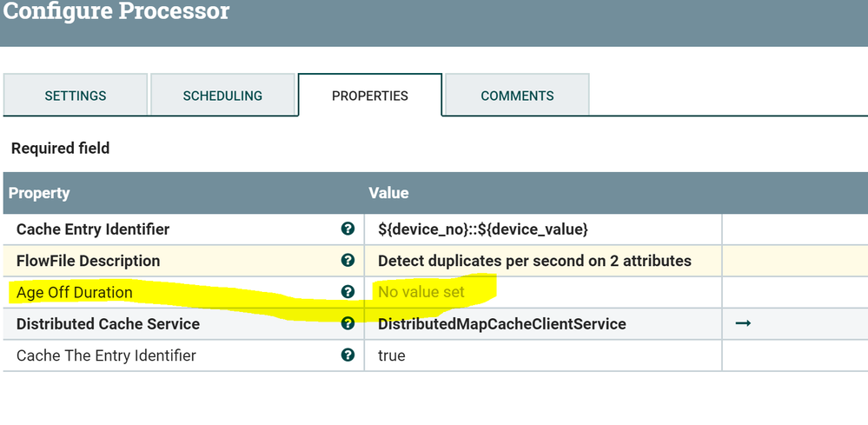Click help icon beside FlowFile Description
868x425 pixels.
(348, 261)
